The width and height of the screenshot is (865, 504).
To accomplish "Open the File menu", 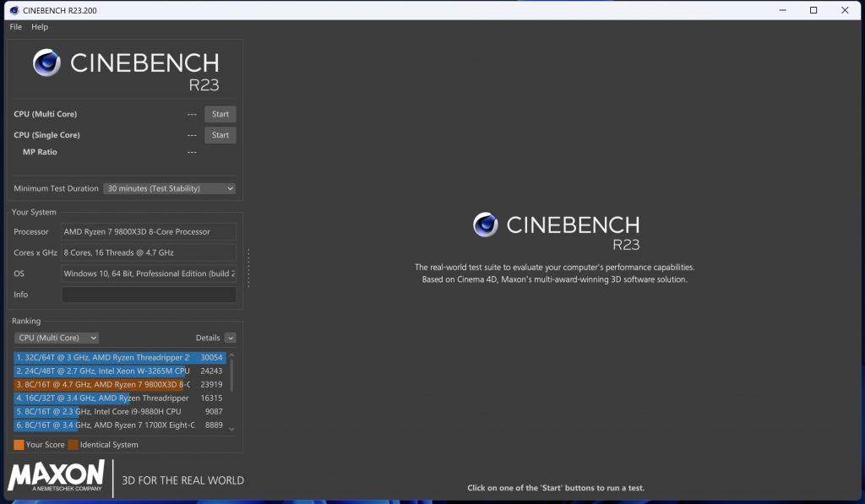I will coord(16,27).
